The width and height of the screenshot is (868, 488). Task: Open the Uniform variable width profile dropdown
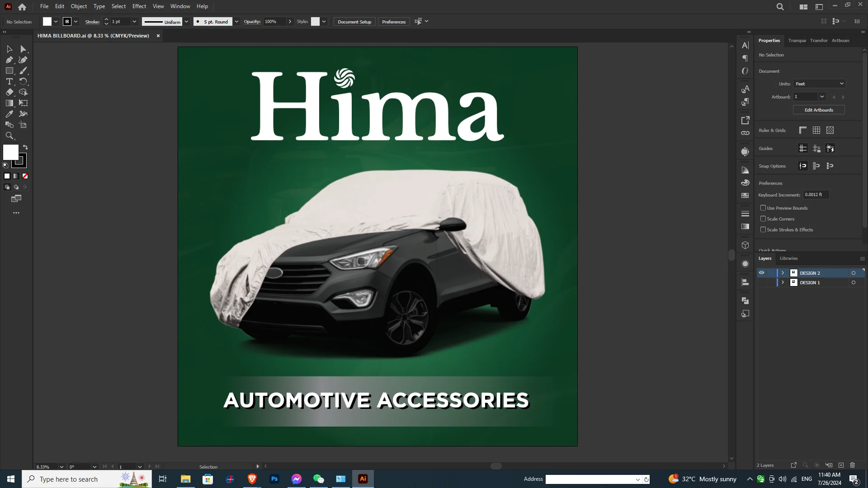[186, 22]
